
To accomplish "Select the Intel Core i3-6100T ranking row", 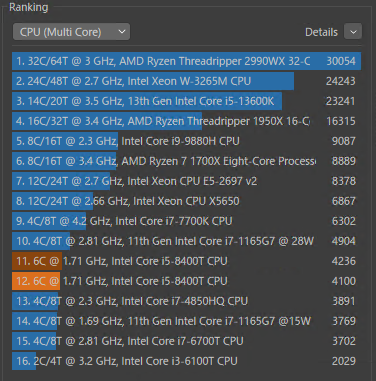I will coord(186,361).
